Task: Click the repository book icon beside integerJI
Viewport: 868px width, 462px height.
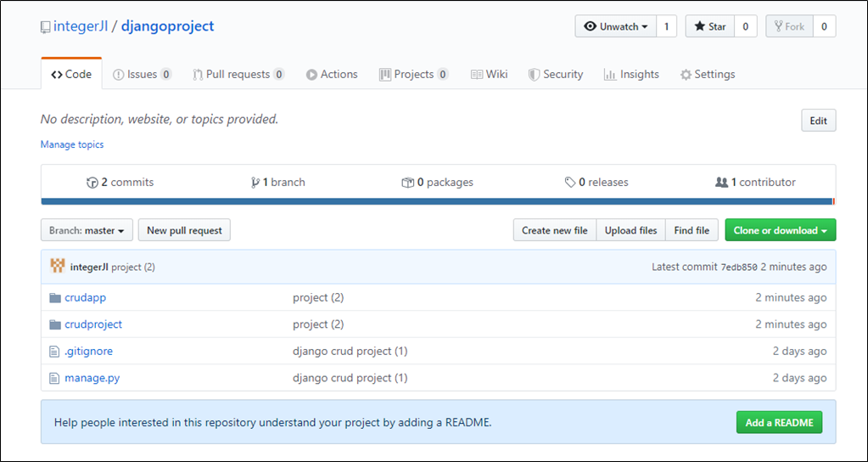Action: [x=45, y=27]
